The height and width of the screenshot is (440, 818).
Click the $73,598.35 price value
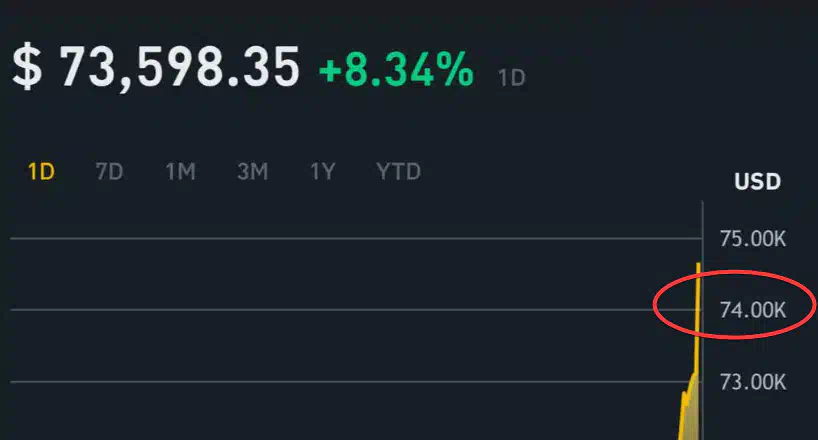click(x=156, y=67)
